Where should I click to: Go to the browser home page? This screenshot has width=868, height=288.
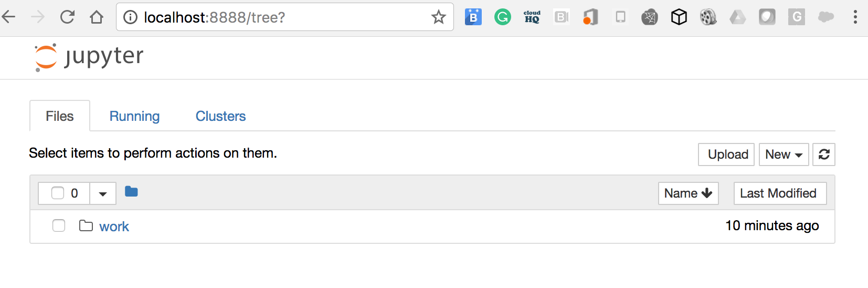click(x=97, y=17)
